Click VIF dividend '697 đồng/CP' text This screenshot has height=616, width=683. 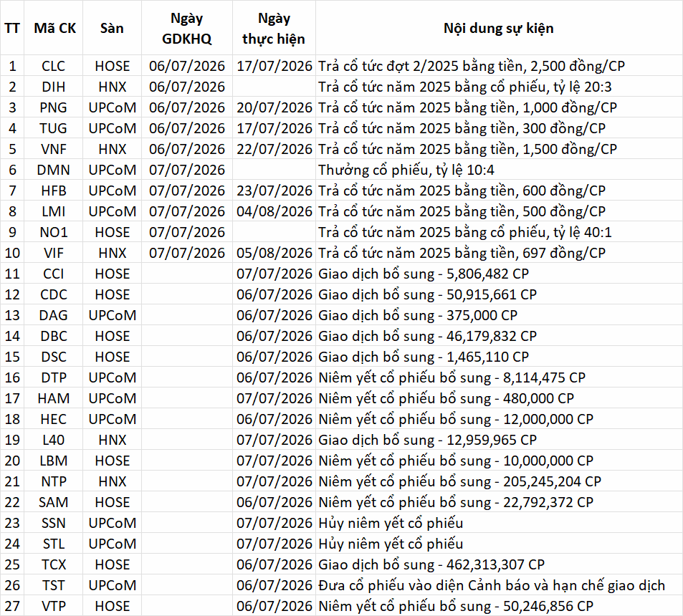pos(564,253)
